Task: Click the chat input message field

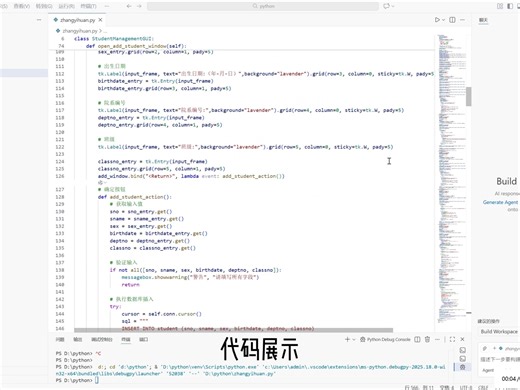Action: click(x=500, y=360)
